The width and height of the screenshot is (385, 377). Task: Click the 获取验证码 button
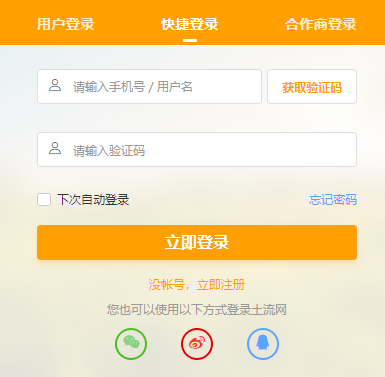point(312,87)
